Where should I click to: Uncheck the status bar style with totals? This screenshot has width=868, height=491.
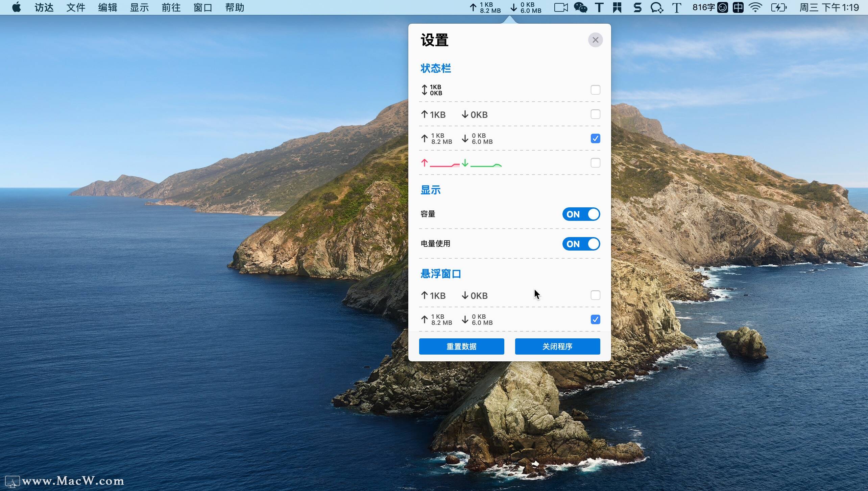595,138
